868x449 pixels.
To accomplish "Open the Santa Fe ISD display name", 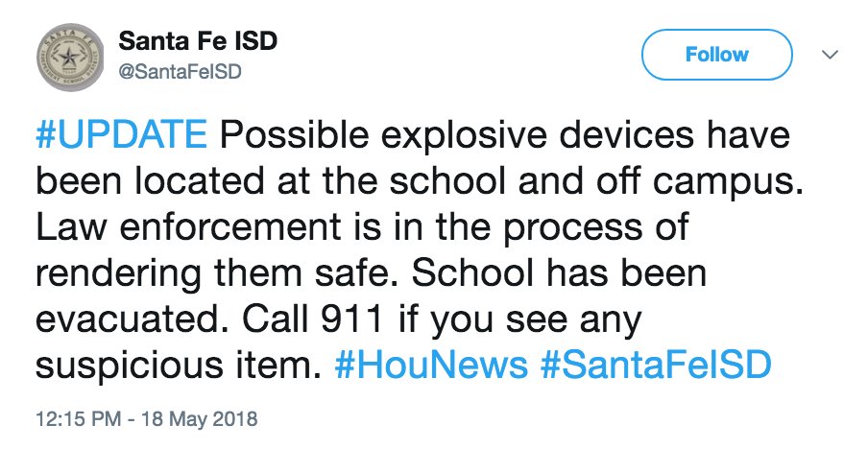I will click(x=198, y=41).
